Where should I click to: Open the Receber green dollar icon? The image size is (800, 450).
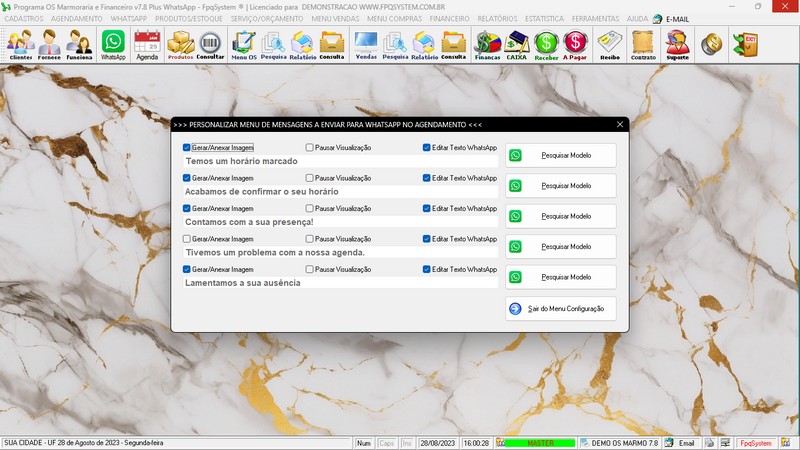point(546,45)
